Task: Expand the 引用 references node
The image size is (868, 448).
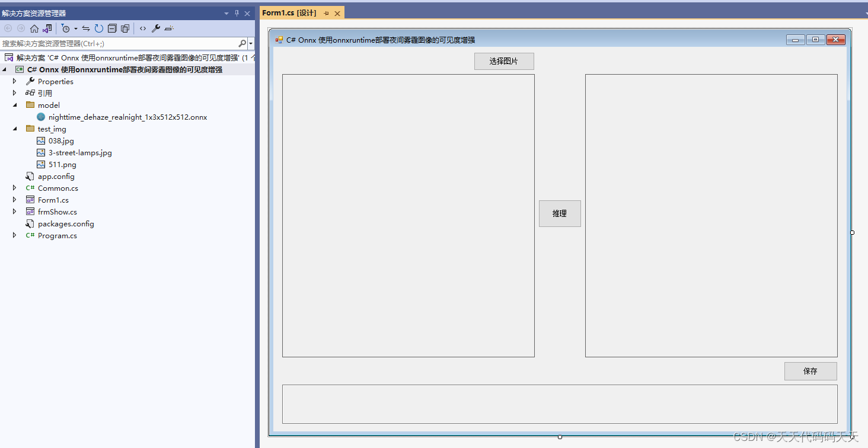Action: [x=15, y=93]
